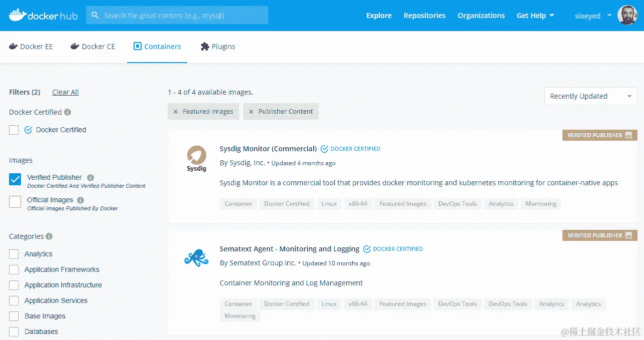Click Verified Publisher ribbon on Sysdig card
This screenshot has width=644, height=340.
(x=599, y=135)
